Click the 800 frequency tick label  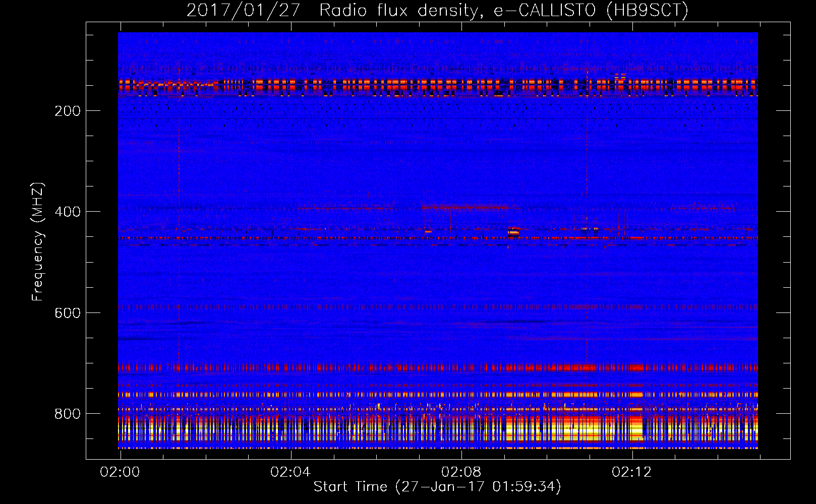(68, 414)
